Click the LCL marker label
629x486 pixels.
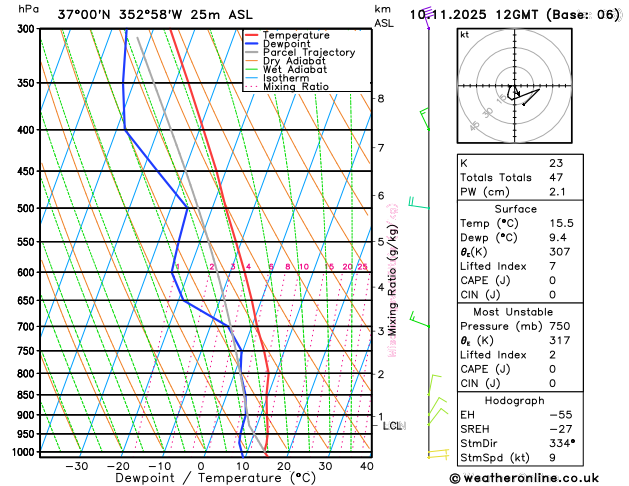[394, 426]
